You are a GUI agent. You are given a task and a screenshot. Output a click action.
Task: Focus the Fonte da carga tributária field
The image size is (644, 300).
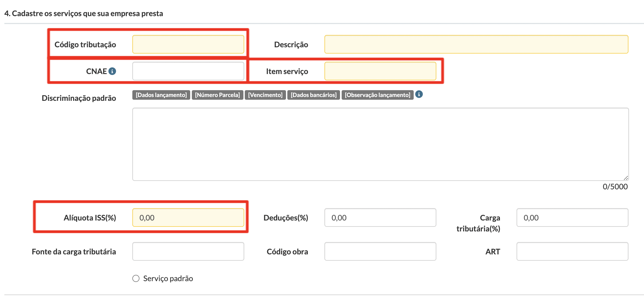point(188,251)
